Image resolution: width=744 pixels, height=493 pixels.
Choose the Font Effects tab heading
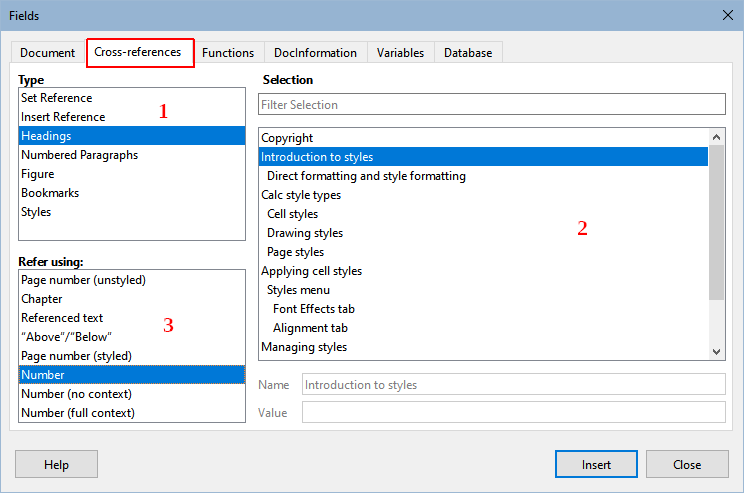pyautogui.click(x=313, y=309)
